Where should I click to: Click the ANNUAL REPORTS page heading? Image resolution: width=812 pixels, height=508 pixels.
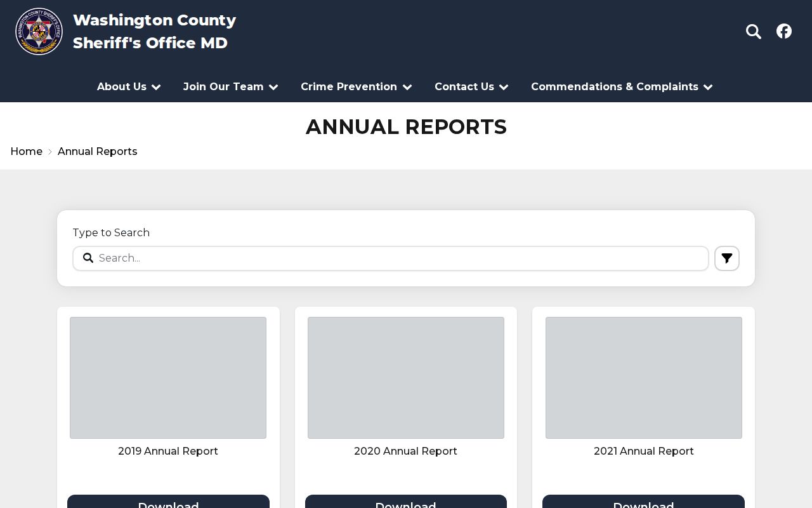click(x=406, y=127)
